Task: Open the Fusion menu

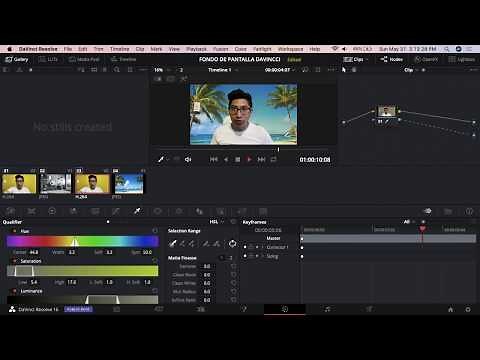Action: coord(221,49)
